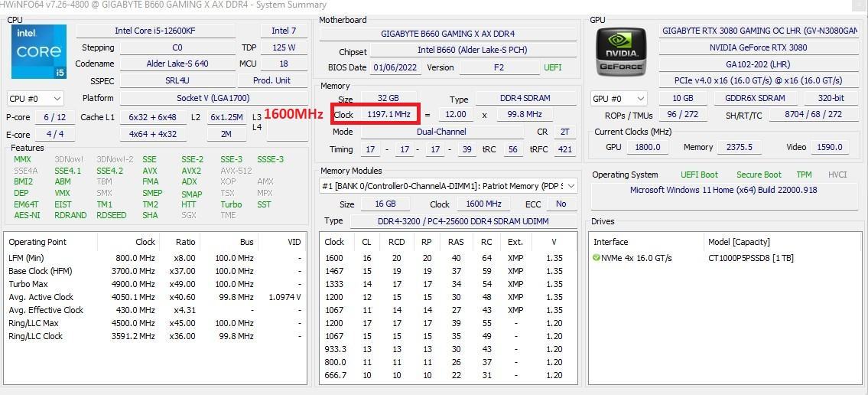The image size is (868, 395).
Task: Click the Prod. Unit field
Action: (x=271, y=80)
